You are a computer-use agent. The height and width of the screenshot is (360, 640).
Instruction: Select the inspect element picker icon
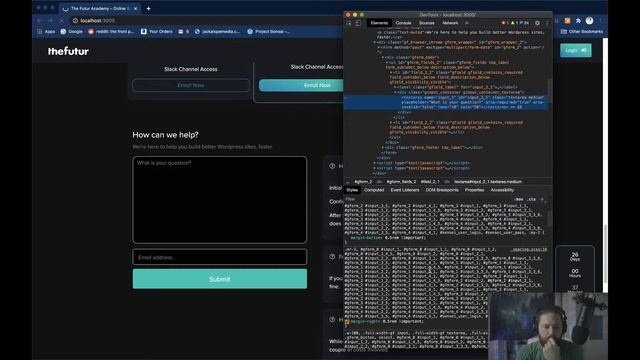(349, 23)
